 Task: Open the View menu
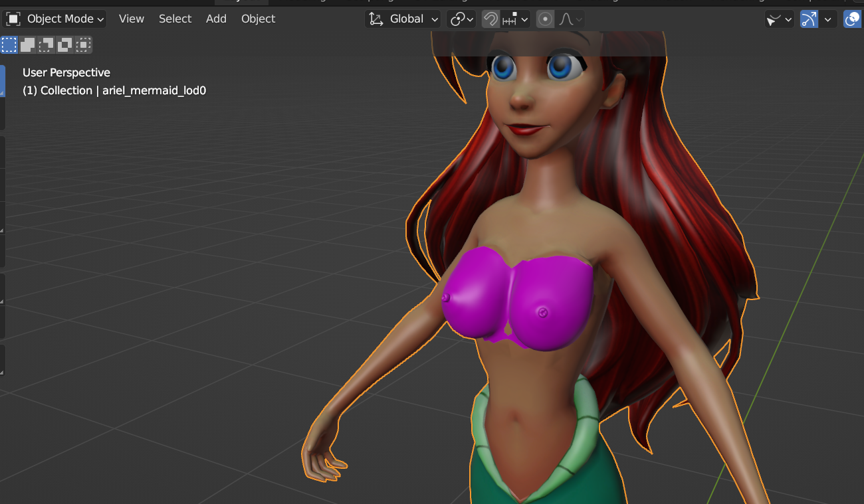[132, 19]
